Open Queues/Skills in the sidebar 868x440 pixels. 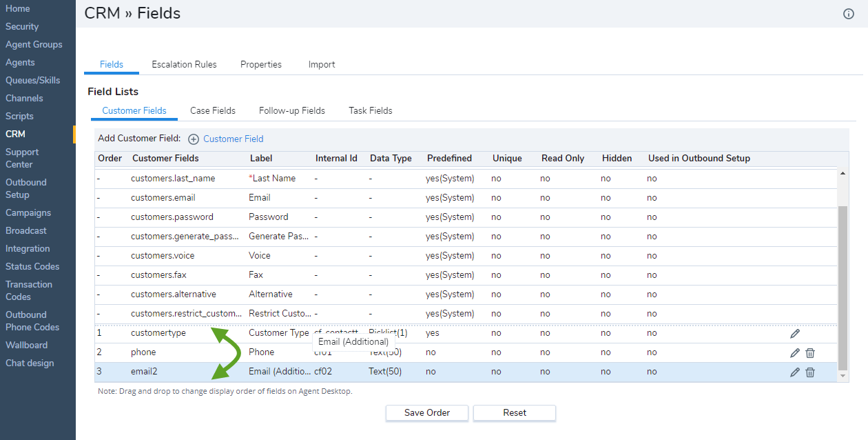coord(33,80)
